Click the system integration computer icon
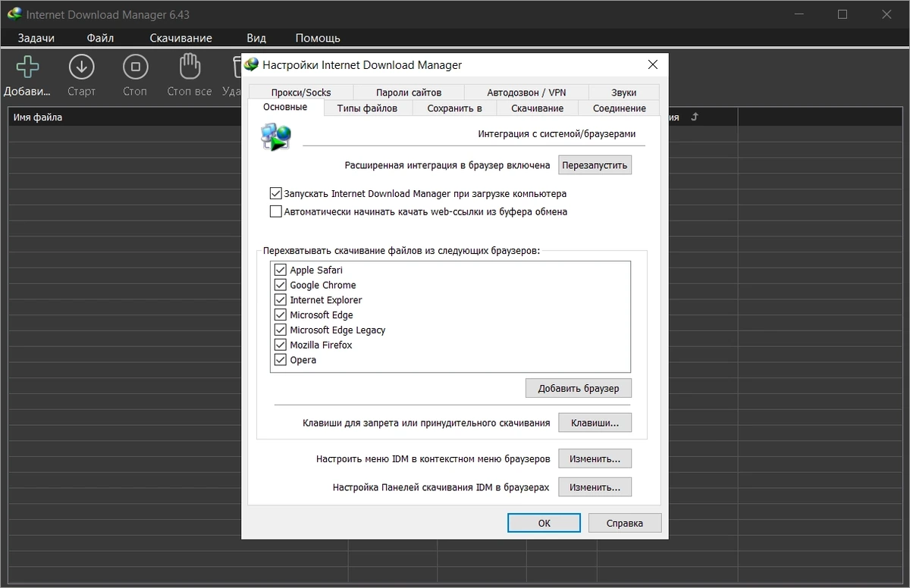 275,137
